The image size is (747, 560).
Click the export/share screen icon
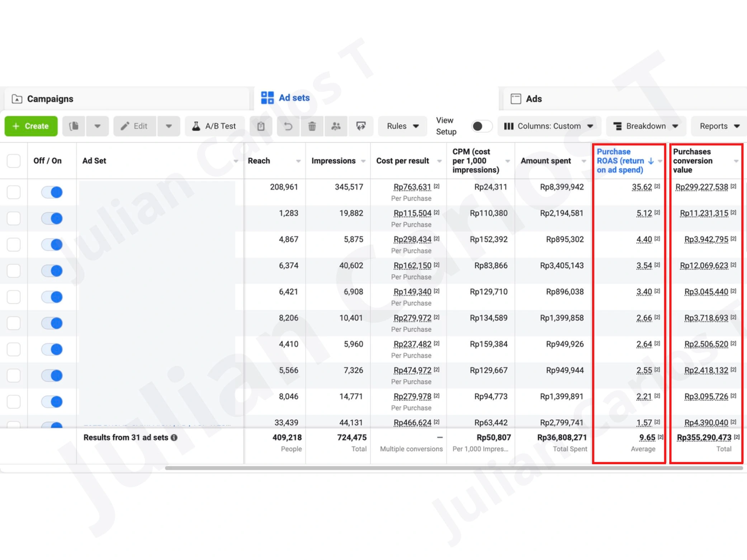(361, 126)
